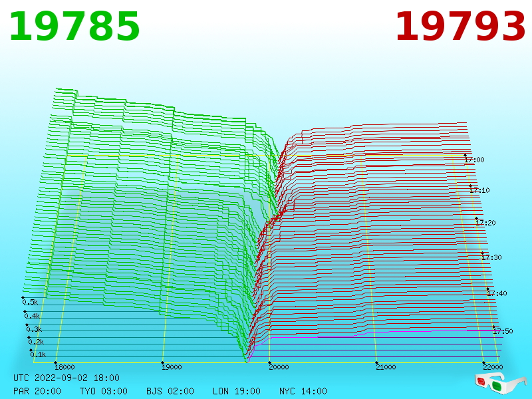Image resolution: width=532 pixels, height=399 pixels.
Task: Click the 0.1k depth axis label
Action: click(x=38, y=354)
